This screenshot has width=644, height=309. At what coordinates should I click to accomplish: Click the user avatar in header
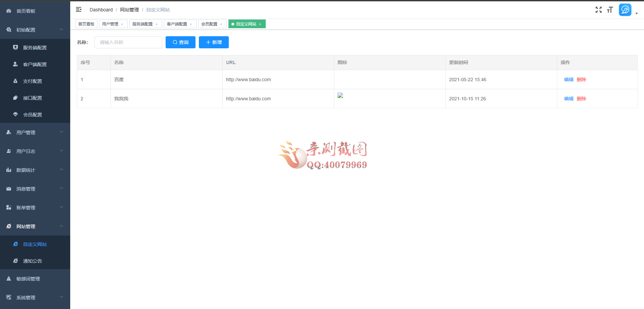point(625,10)
